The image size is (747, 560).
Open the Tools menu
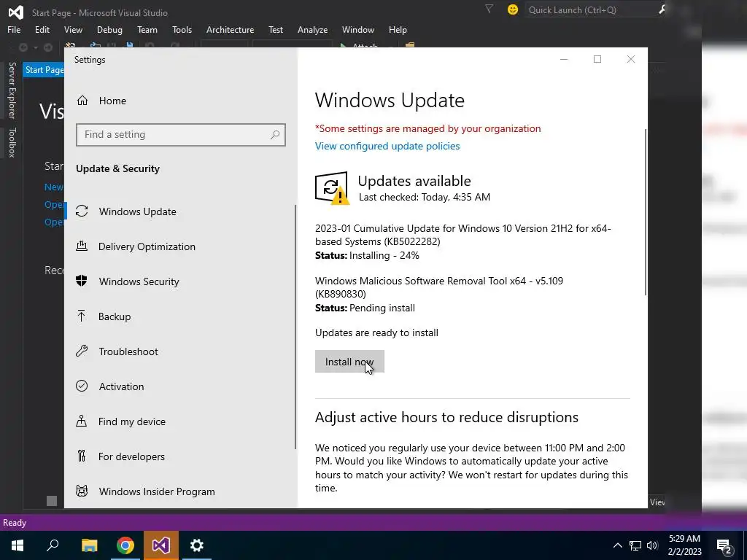pos(182,29)
